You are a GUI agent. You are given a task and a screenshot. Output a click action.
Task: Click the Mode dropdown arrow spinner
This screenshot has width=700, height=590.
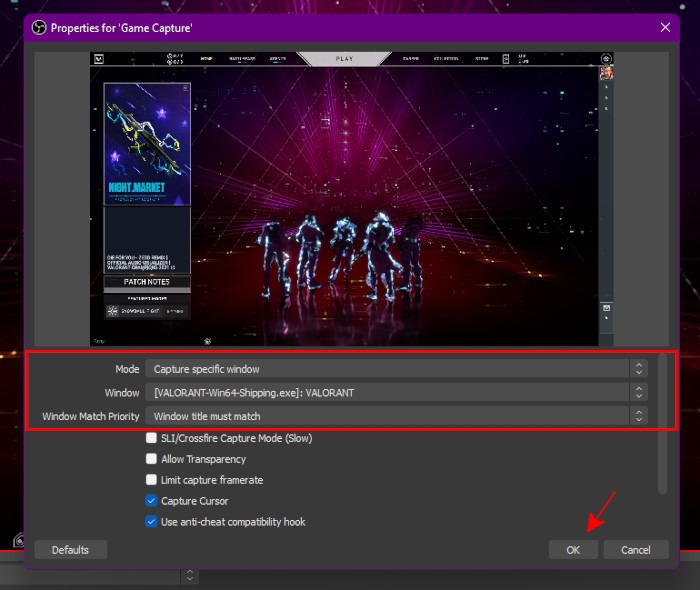[x=639, y=369]
